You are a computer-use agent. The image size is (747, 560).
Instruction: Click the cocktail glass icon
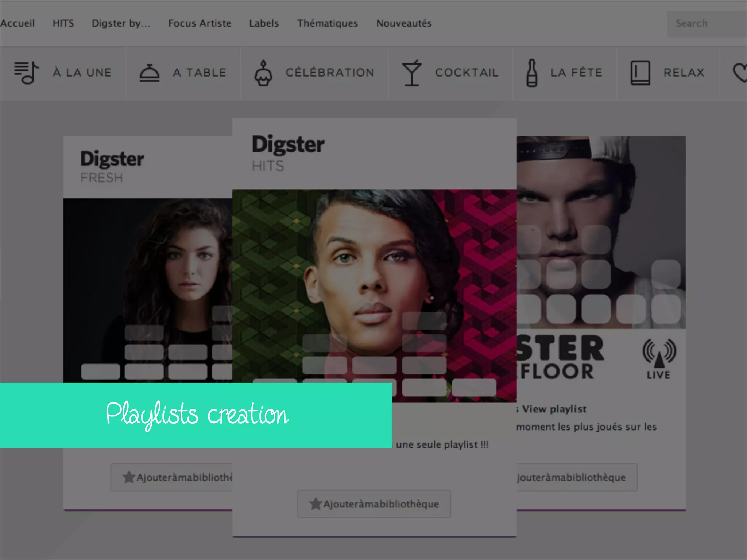click(x=411, y=73)
